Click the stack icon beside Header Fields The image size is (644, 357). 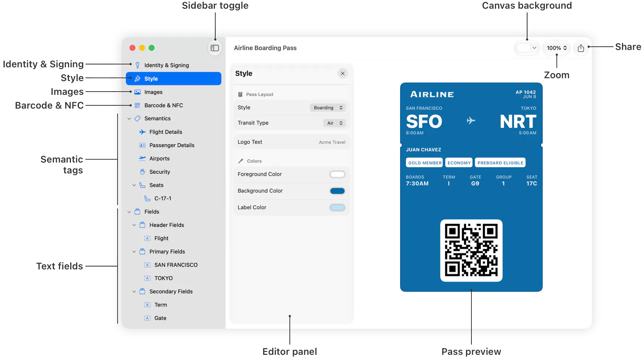pyautogui.click(x=143, y=225)
